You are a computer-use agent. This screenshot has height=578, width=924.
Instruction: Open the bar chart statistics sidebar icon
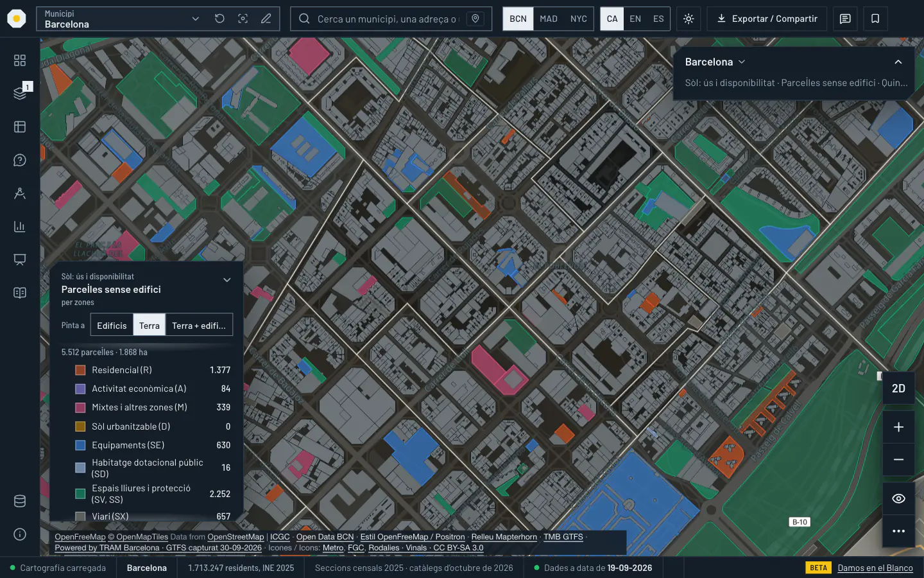(x=20, y=226)
